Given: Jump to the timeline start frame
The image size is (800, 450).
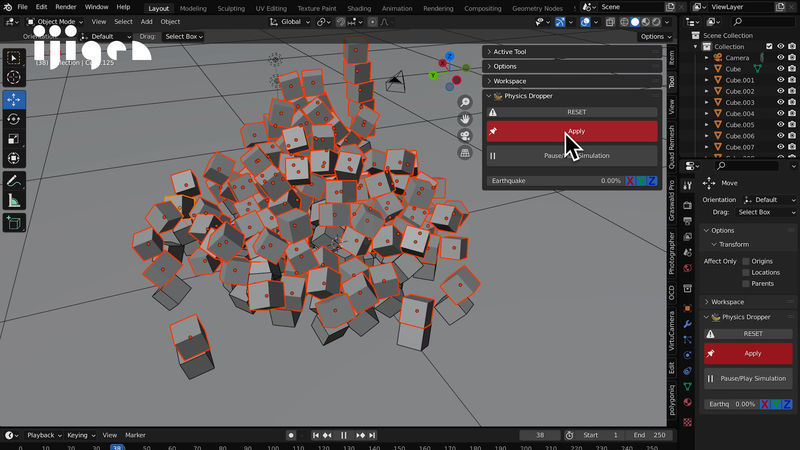Looking at the screenshot, I should [x=316, y=435].
